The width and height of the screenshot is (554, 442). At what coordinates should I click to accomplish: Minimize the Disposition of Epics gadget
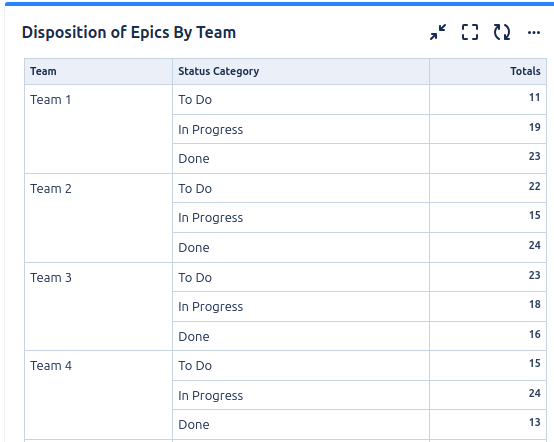coord(438,32)
